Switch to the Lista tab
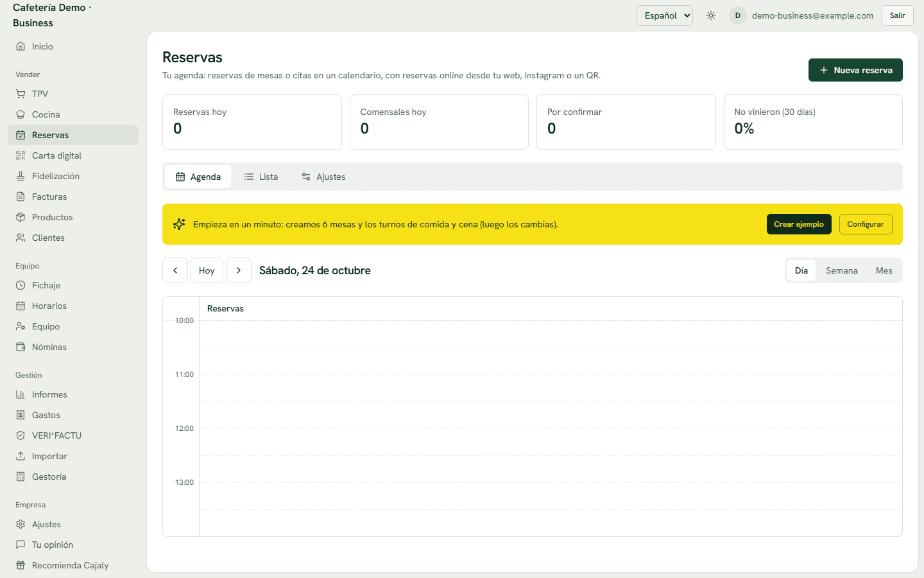 coord(261,177)
